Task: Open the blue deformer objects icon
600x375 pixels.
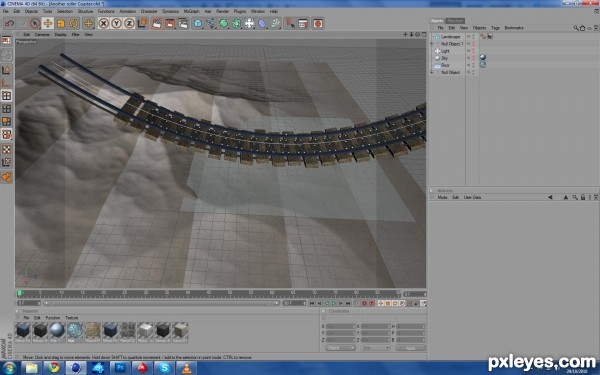Action: pyautogui.click(x=262, y=23)
